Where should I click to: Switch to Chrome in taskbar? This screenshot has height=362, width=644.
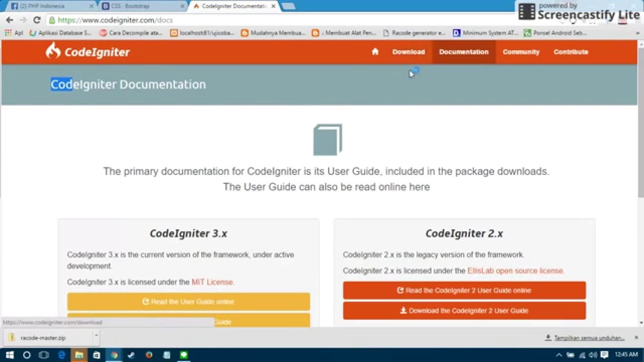[x=114, y=354]
